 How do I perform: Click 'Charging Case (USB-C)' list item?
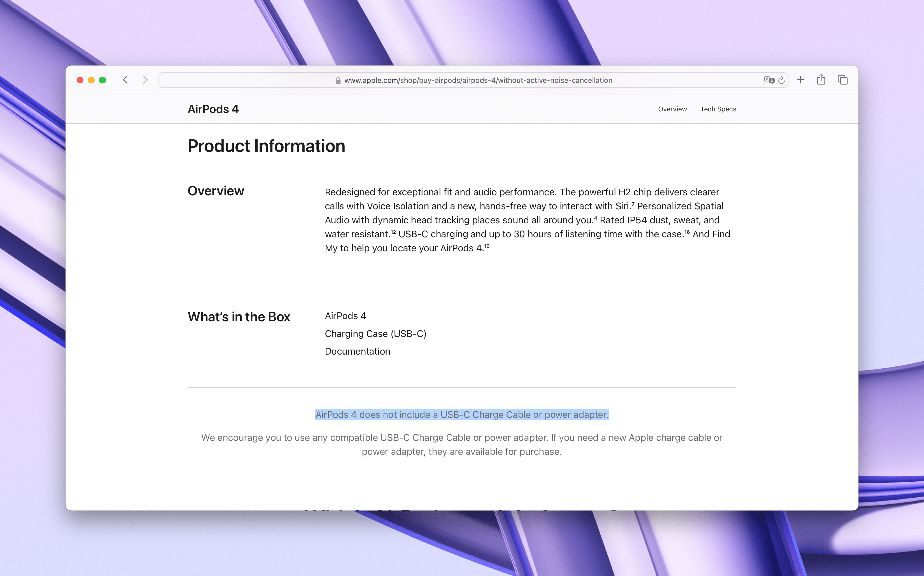(375, 334)
